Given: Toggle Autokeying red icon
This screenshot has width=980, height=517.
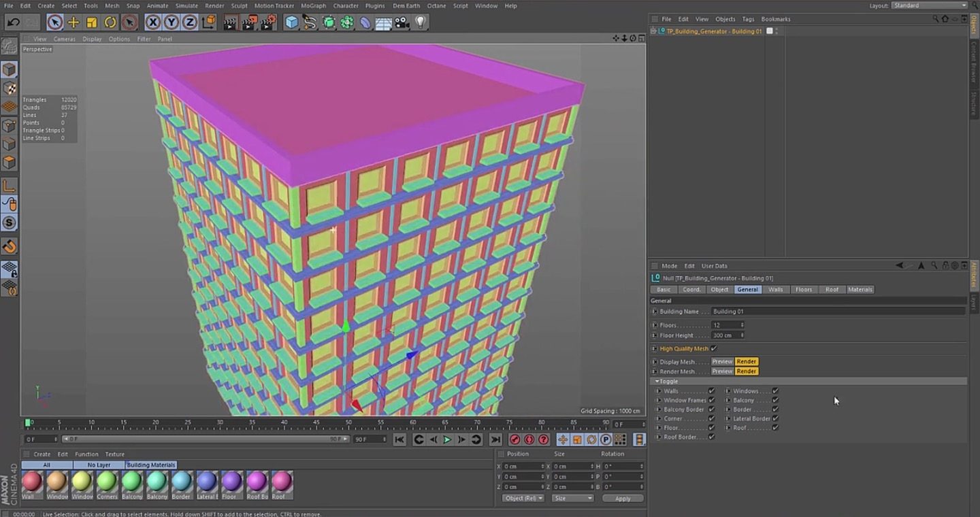Looking at the screenshot, I should click(529, 440).
